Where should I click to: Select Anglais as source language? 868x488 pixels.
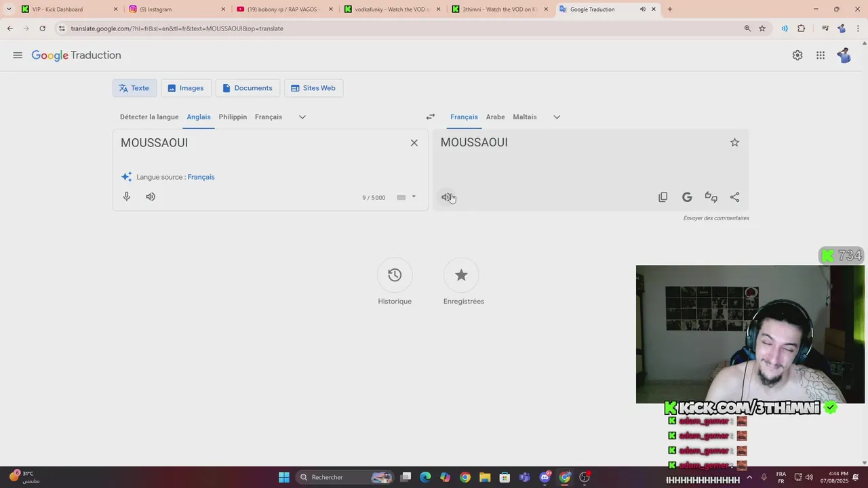(x=199, y=117)
